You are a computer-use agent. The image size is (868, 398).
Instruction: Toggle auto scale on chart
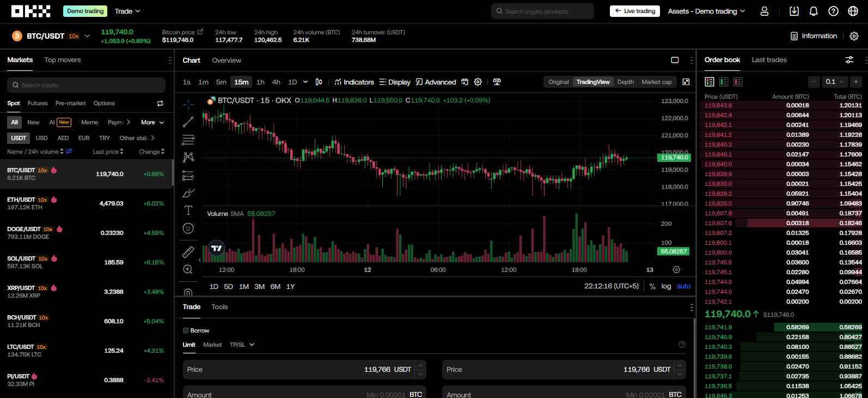(x=683, y=286)
